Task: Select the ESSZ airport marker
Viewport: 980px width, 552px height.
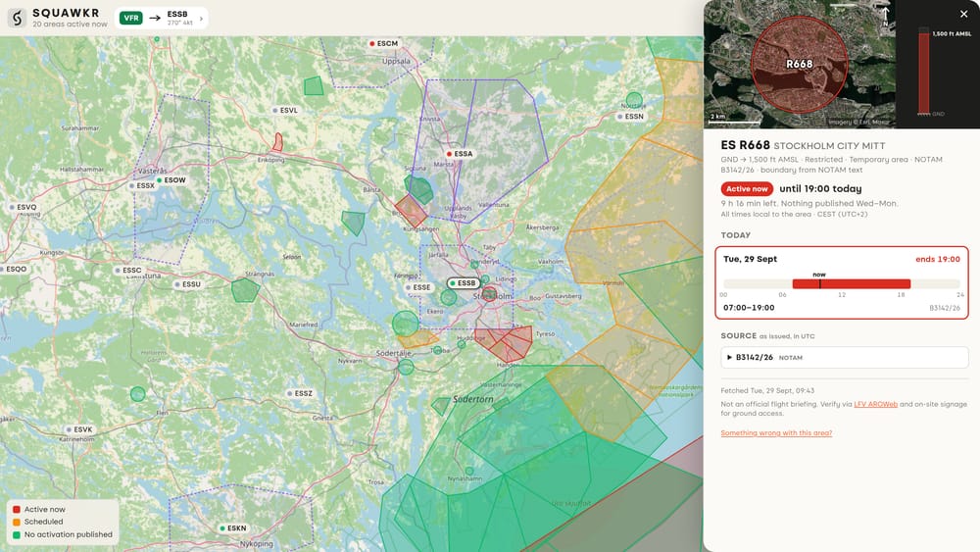Action: pyautogui.click(x=299, y=393)
